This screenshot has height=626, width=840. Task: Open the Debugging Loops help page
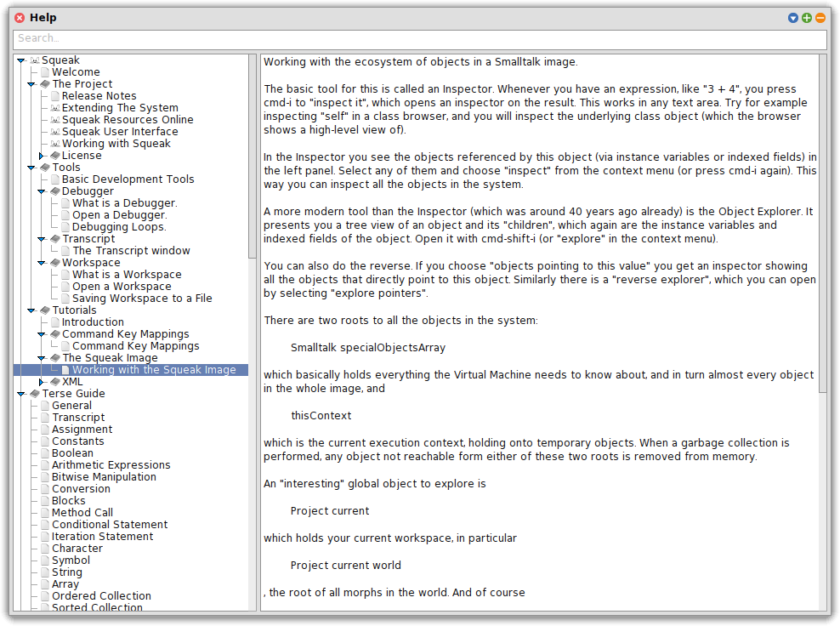119,227
